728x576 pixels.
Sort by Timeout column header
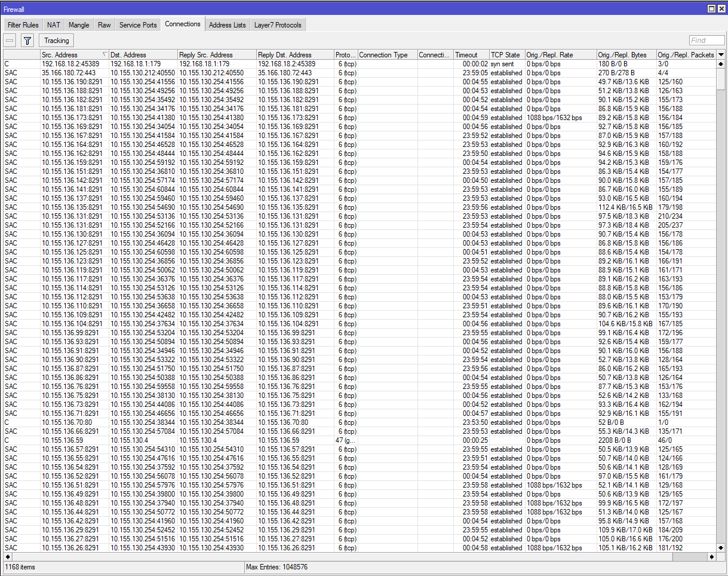coord(471,55)
